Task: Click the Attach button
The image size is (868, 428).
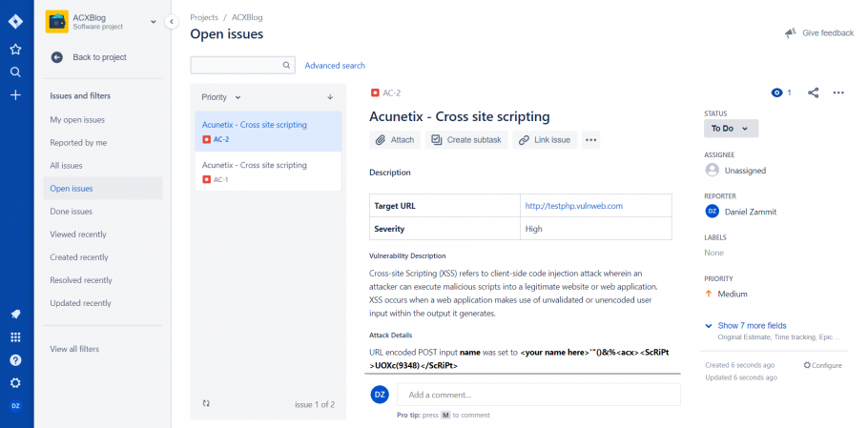Action: click(x=395, y=140)
